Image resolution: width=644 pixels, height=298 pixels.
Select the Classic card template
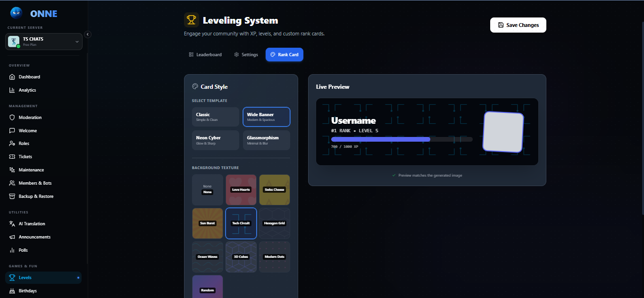click(x=216, y=117)
